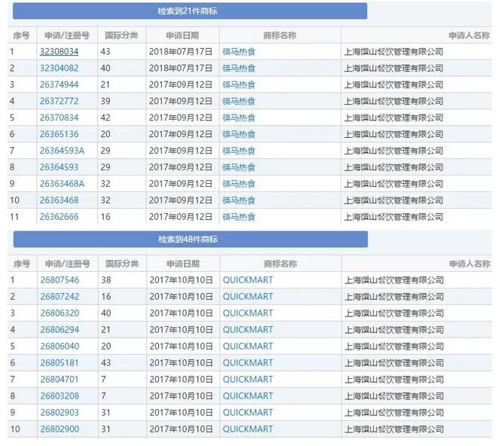Select class 16 in row 26362666
Viewport: 504px width, 446px height.
pos(105,217)
